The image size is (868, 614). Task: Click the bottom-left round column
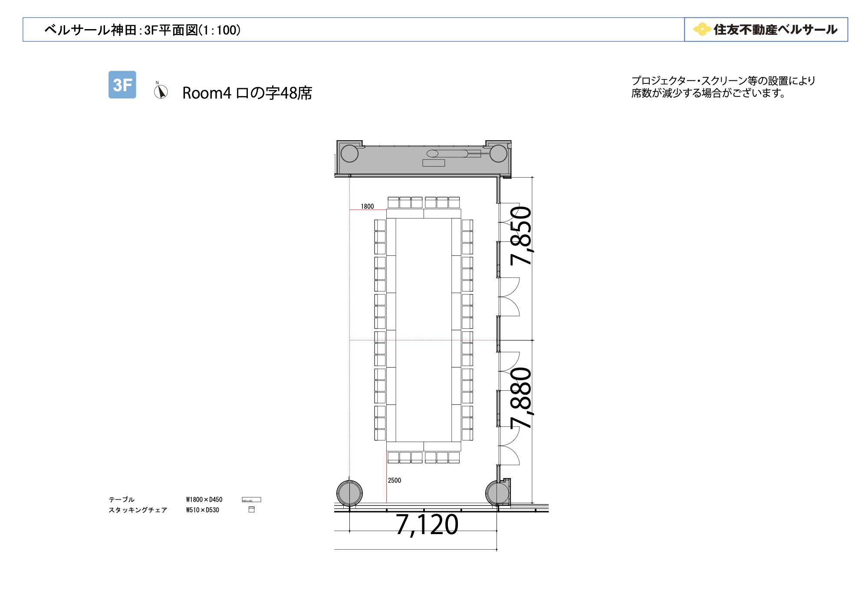[349, 493]
